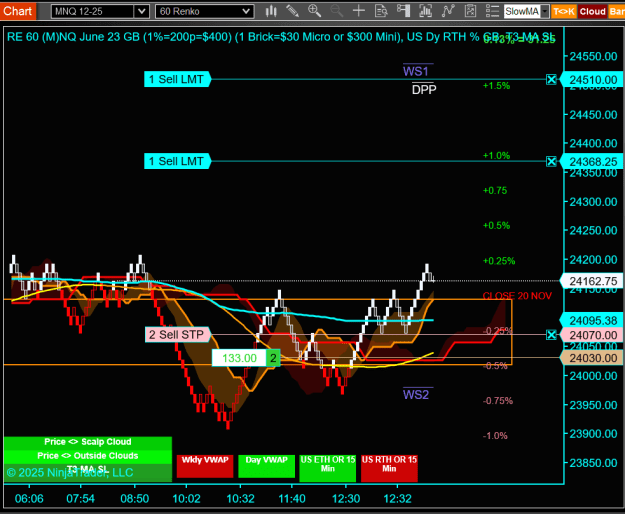Viewport: 625px width, 514px height.
Task: Click the zoom in magnifier icon
Action: 314,11
